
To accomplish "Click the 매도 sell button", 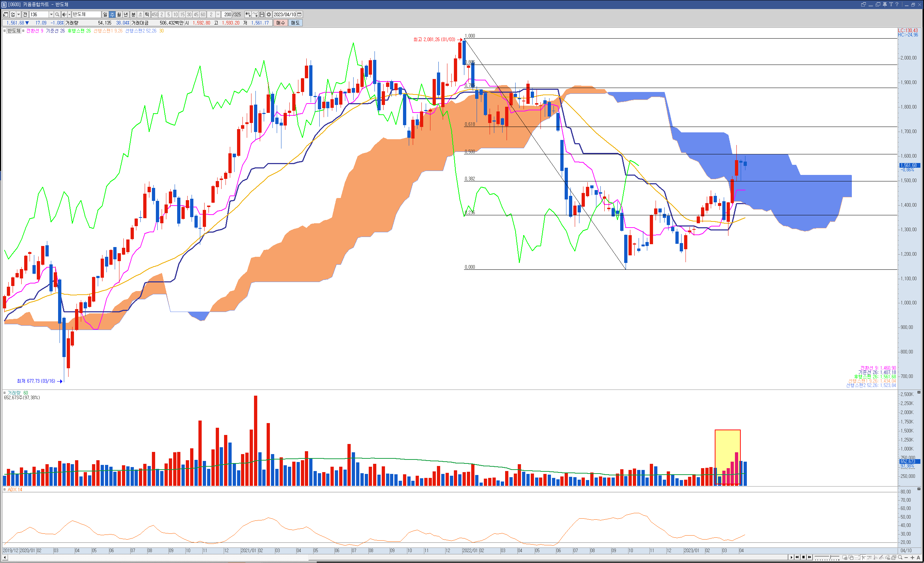I will [x=295, y=23].
